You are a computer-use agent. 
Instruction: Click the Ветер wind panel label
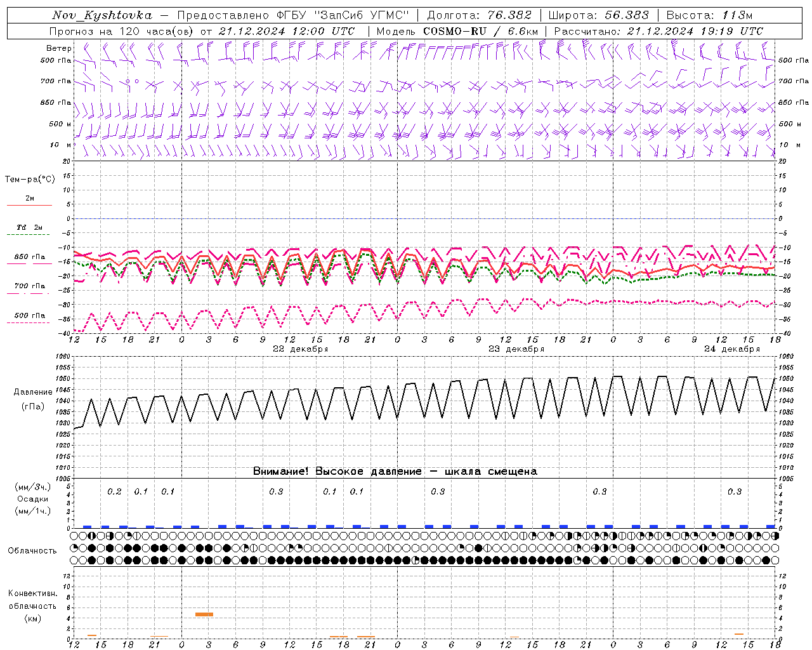tap(58, 48)
